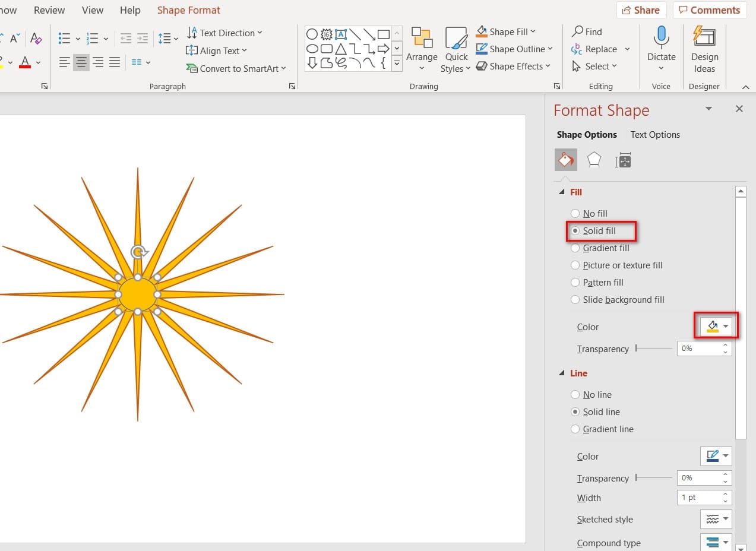Open the Help tab
The width and height of the screenshot is (756, 551).
130,10
